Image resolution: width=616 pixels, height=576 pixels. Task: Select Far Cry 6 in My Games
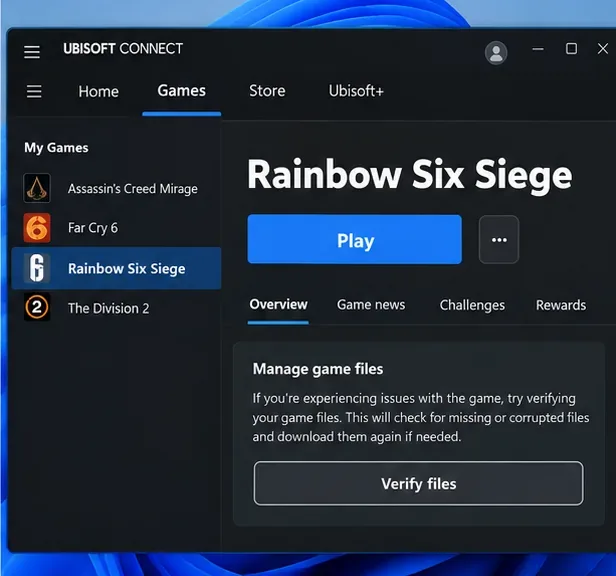click(x=116, y=228)
